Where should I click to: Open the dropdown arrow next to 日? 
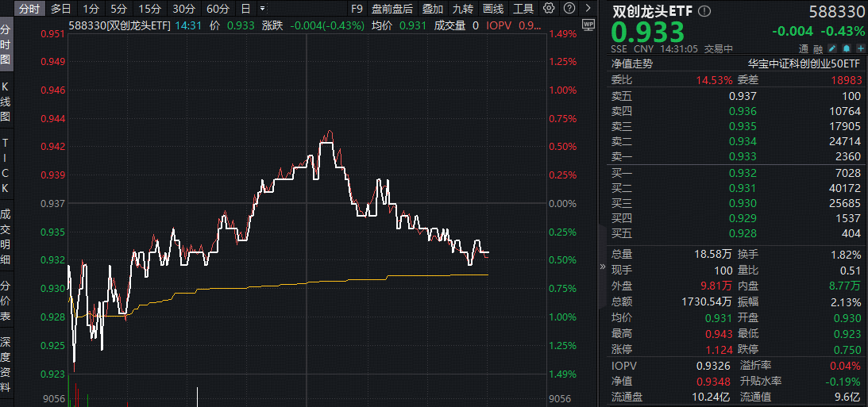click(264, 9)
